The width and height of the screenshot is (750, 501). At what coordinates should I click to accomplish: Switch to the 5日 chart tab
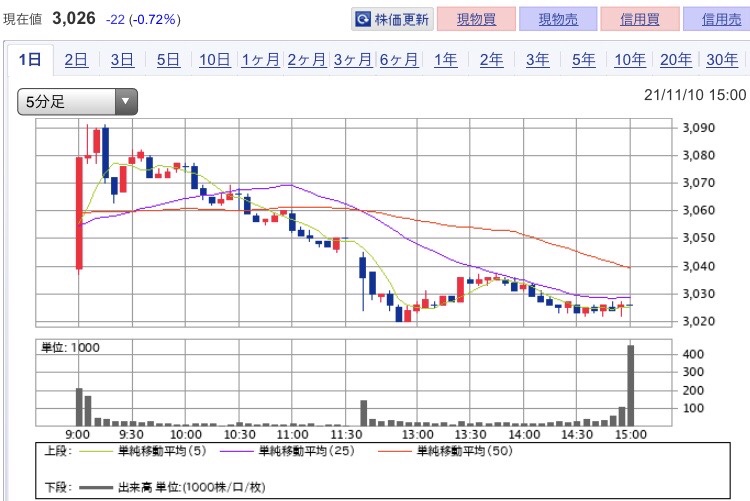click(x=168, y=60)
